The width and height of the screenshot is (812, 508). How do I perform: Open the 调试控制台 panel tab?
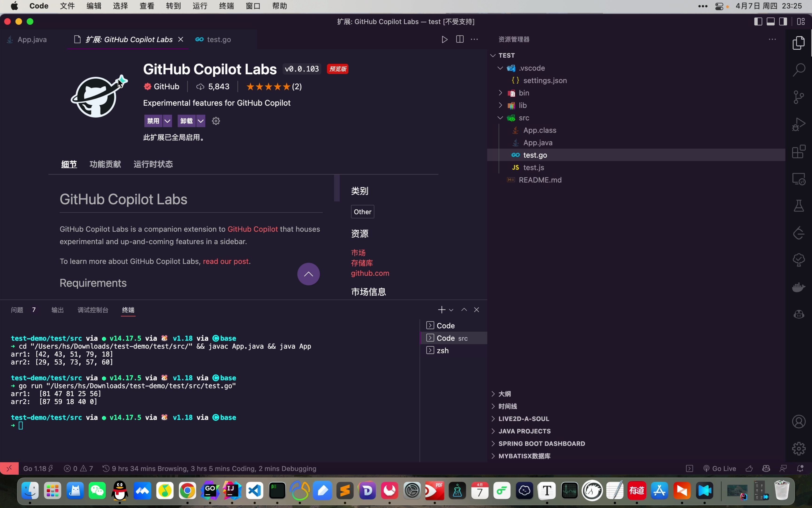coord(93,310)
